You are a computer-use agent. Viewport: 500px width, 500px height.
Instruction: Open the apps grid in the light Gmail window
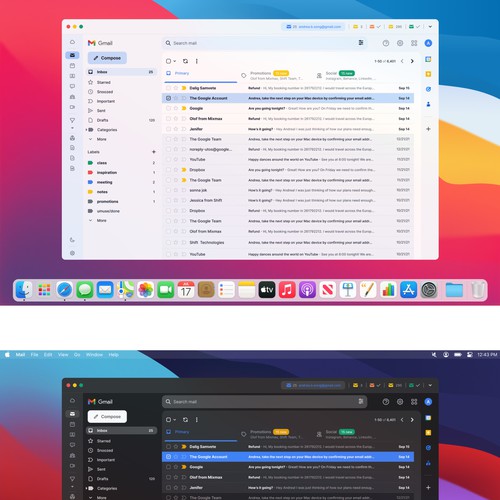click(x=414, y=43)
